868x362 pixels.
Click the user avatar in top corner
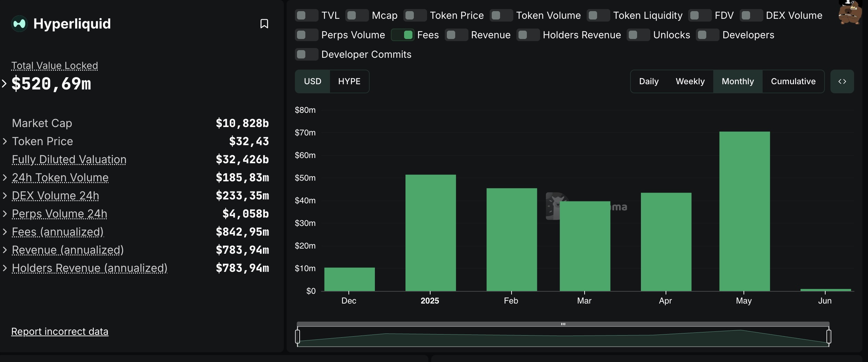(850, 13)
